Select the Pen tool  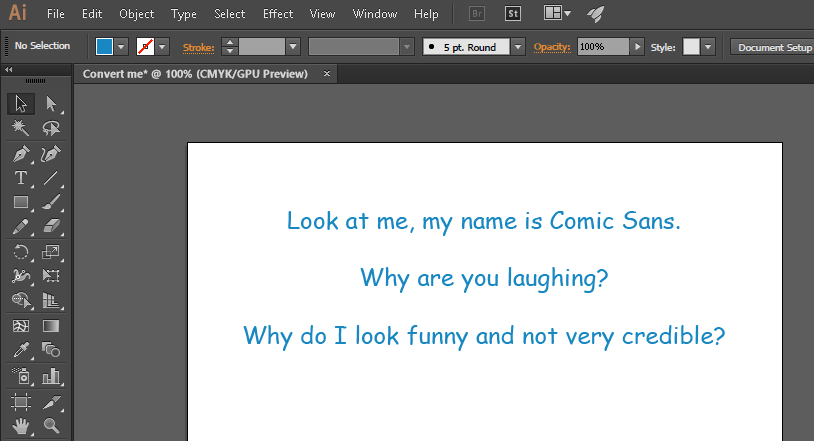coord(21,154)
